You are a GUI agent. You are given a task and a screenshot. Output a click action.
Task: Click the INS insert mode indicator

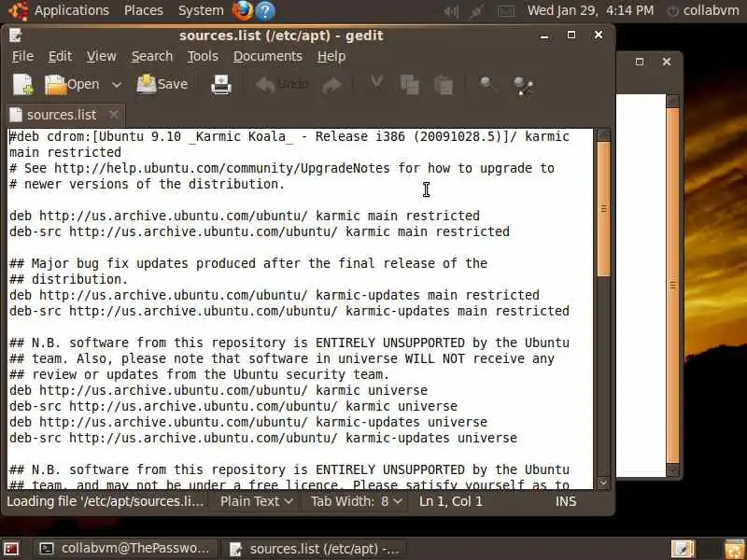[x=566, y=501]
